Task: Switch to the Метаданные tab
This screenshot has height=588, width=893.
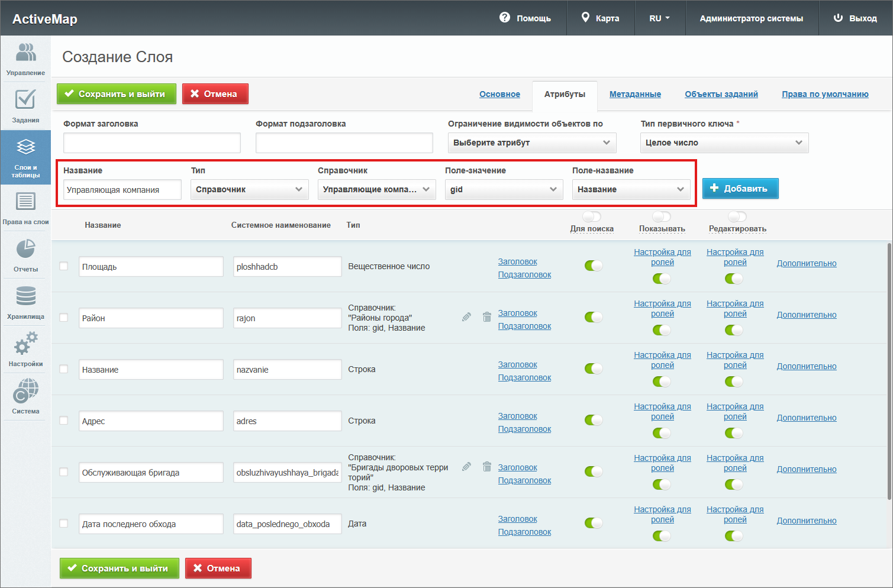Action: pyautogui.click(x=635, y=94)
